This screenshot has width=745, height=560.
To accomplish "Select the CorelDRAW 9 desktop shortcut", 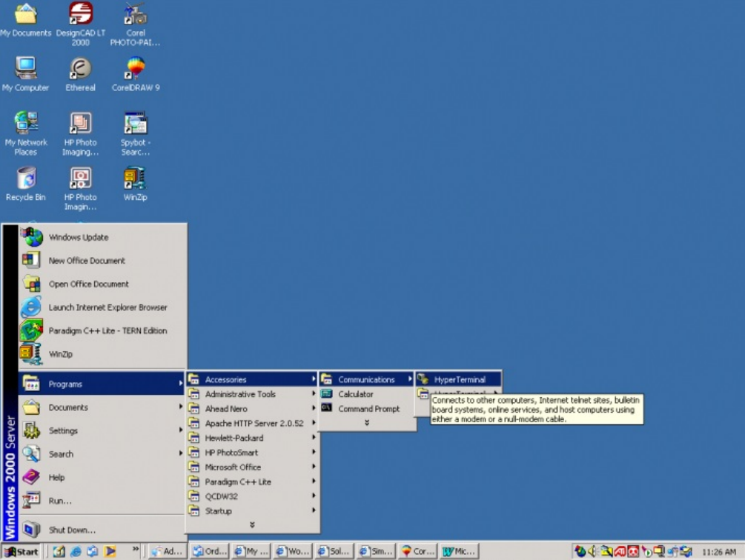I will pyautogui.click(x=136, y=74).
